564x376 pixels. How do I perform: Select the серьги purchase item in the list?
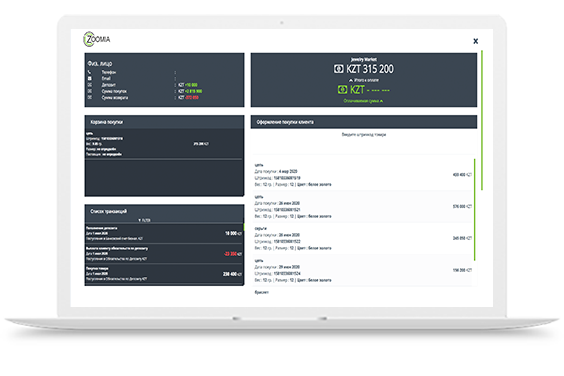tap(363, 239)
